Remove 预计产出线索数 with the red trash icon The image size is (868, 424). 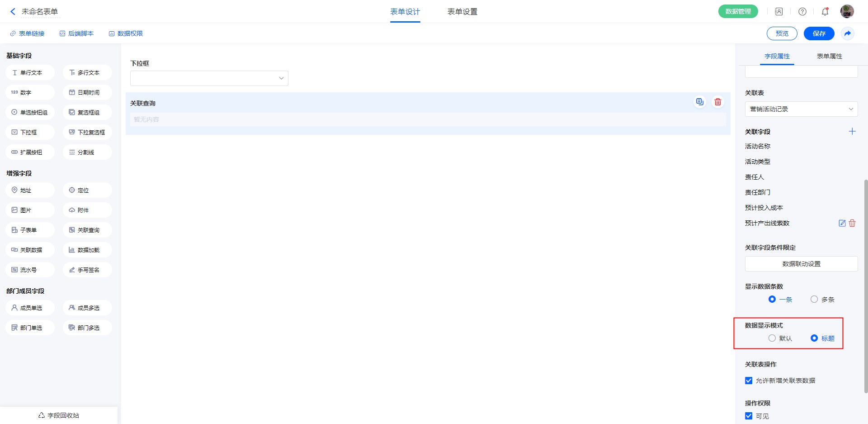click(852, 223)
